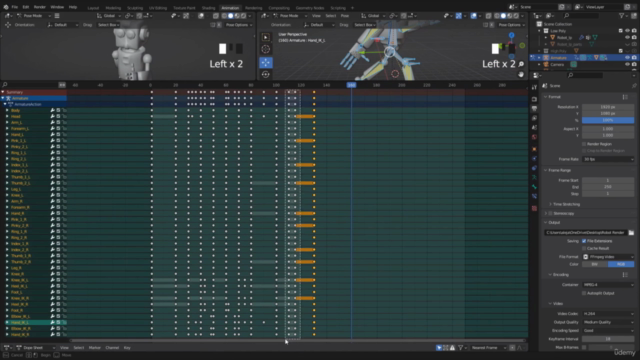Screen dimensions: 640x360
Task: Open the Render menu
Action: [x=40, y=7]
